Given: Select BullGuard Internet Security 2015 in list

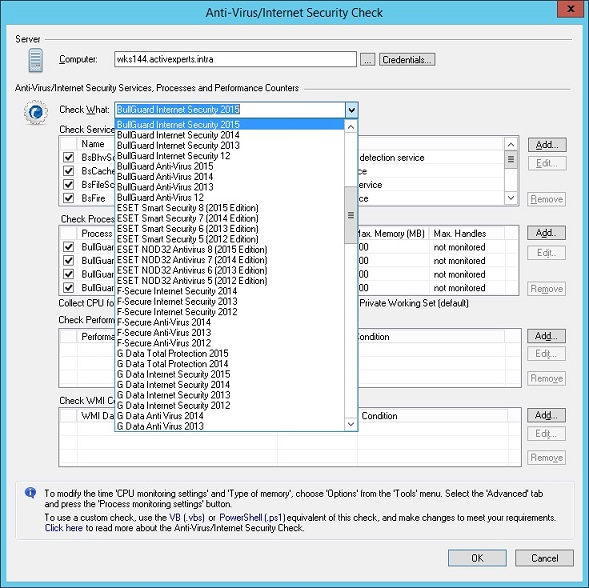Looking at the screenshot, I should coord(230,124).
